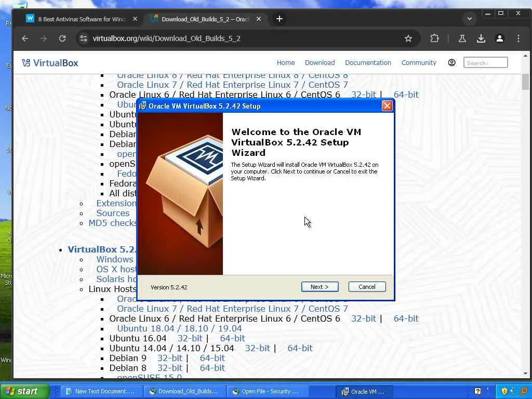Open Ubuntu 14.04 32-bit link
This screenshot has width=532, height=399.
(x=257, y=348)
